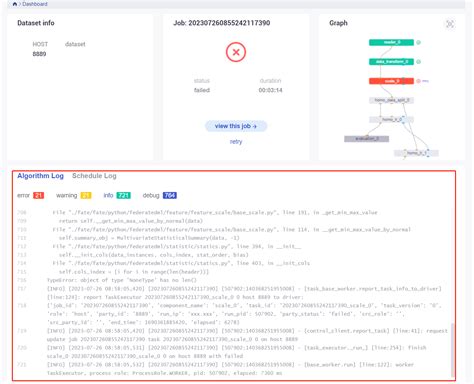Filter log by warning level

[x=74, y=195]
